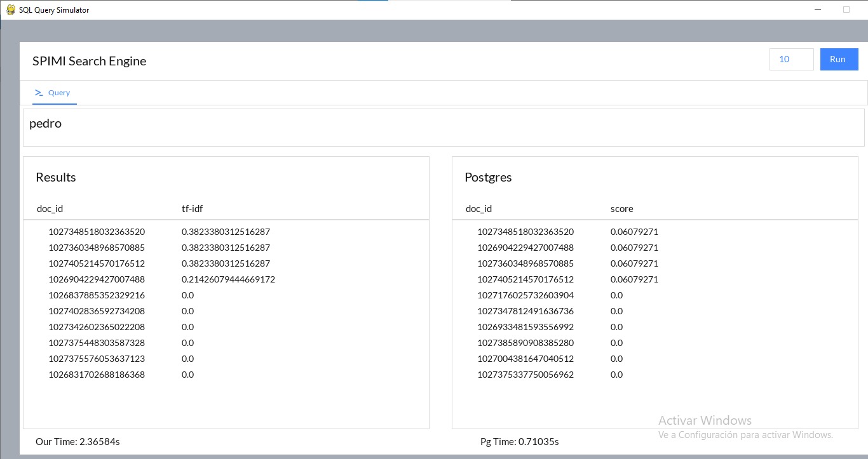Click the app icon in title bar
Viewport: 868px width, 459px height.
(11, 10)
